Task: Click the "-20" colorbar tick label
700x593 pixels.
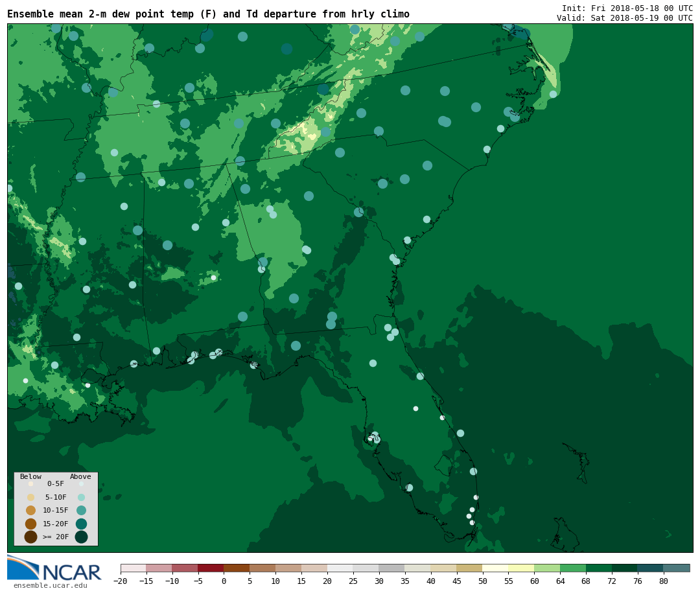Action: click(121, 581)
